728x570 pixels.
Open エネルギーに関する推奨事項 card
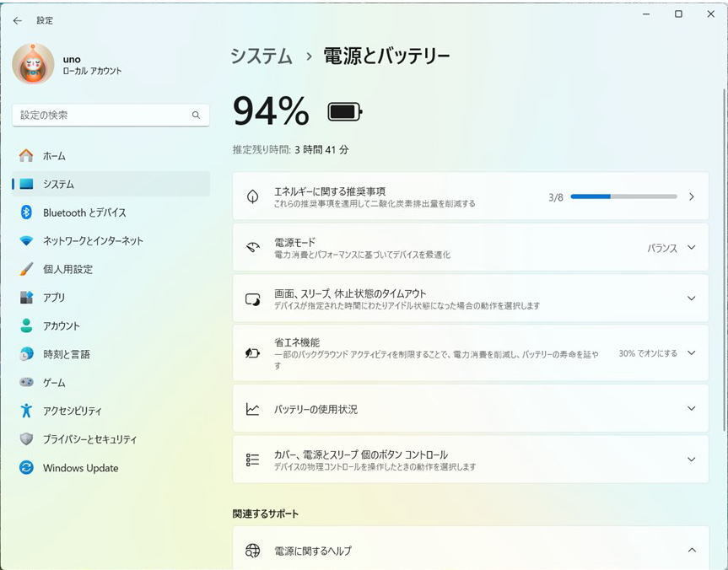(471, 196)
